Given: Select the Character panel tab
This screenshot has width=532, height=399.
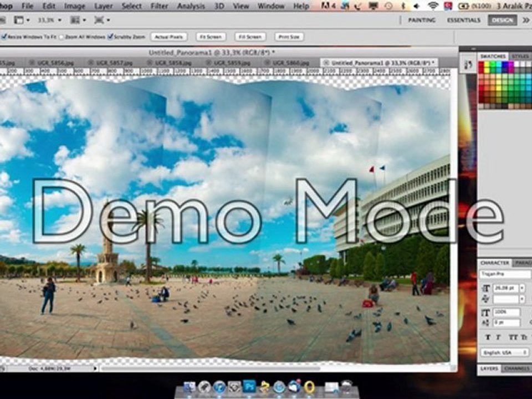Looking at the screenshot, I should (495, 263).
